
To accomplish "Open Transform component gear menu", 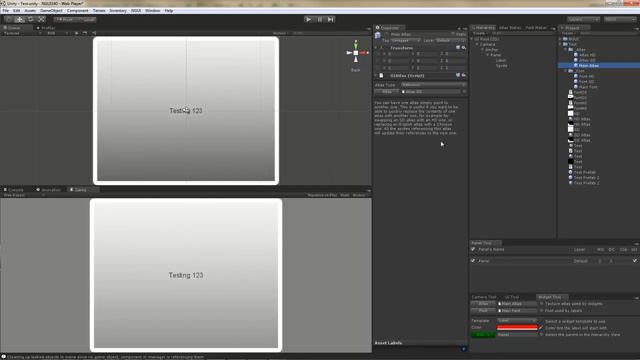I will [x=464, y=48].
